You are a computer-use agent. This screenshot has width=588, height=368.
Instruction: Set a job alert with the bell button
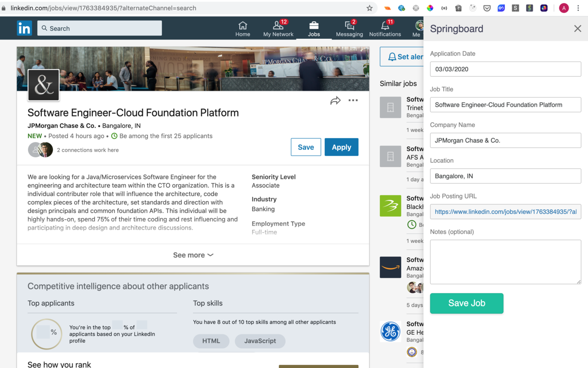401,57
